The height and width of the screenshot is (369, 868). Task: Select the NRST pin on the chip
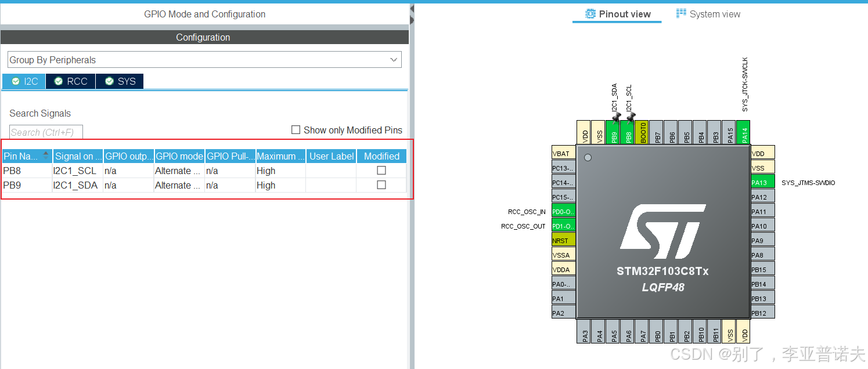click(563, 240)
